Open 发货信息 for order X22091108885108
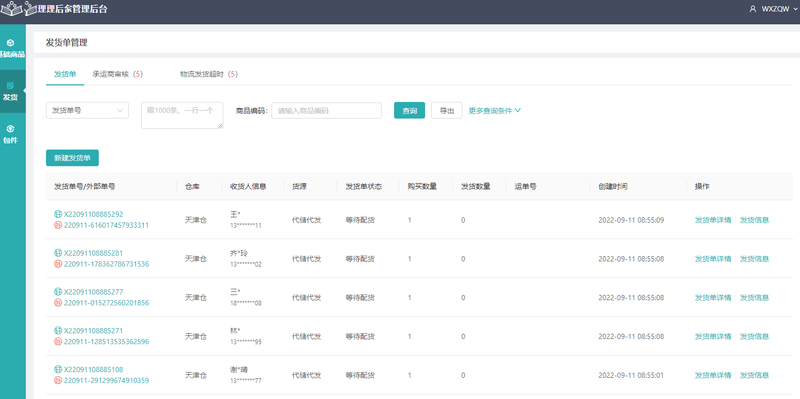The height and width of the screenshot is (399, 800). tap(754, 375)
